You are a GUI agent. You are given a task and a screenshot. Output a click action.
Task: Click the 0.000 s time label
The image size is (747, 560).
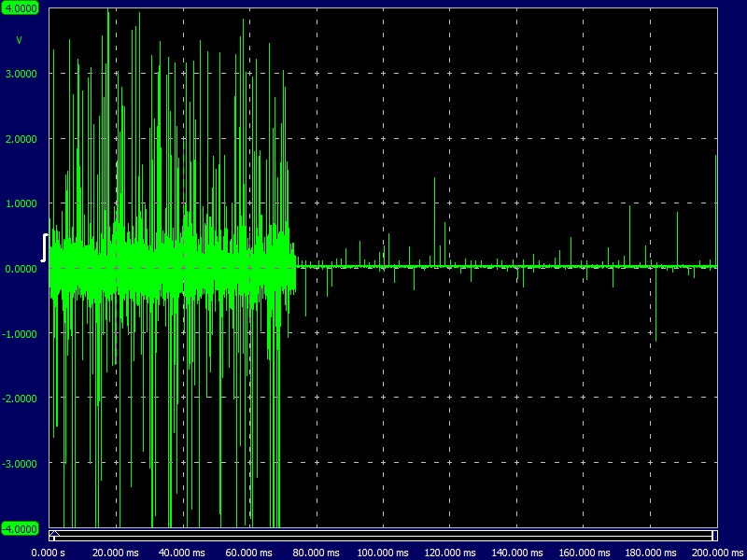point(49,553)
